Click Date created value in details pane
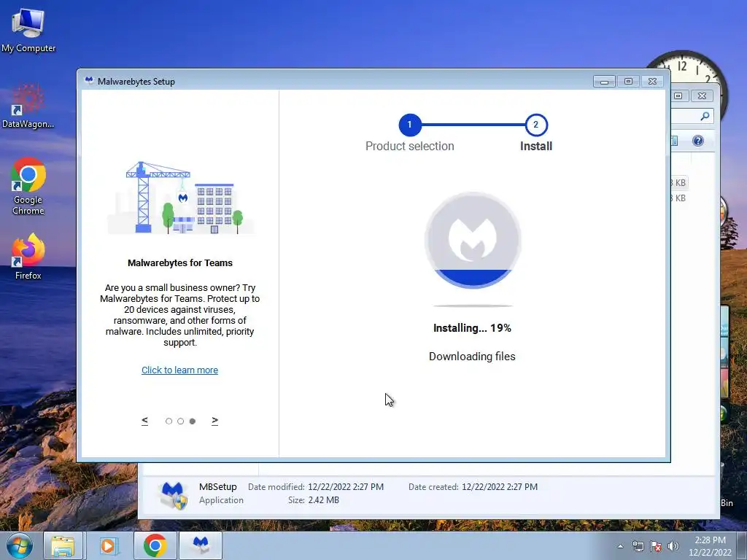Viewport: 747px width, 560px height. tap(500, 486)
